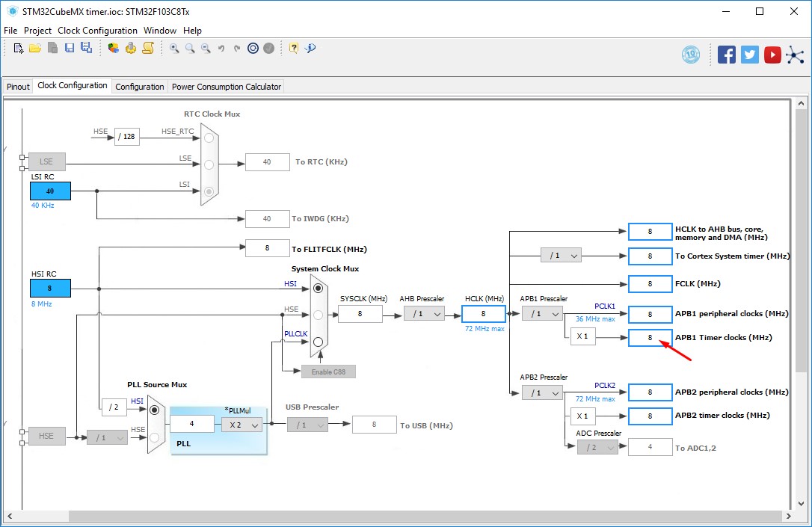The height and width of the screenshot is (527, 812).
Task: Generate source code with the gear icon
Action: pyautogui.click(x=131, y=48)
